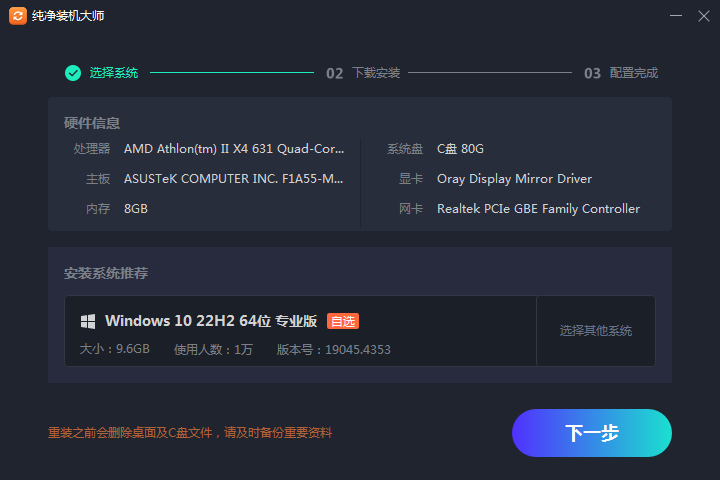Click the 内存 label
The height and width of the screenshot is (480, 720).
pyautogui.click(x=98, y=209)
